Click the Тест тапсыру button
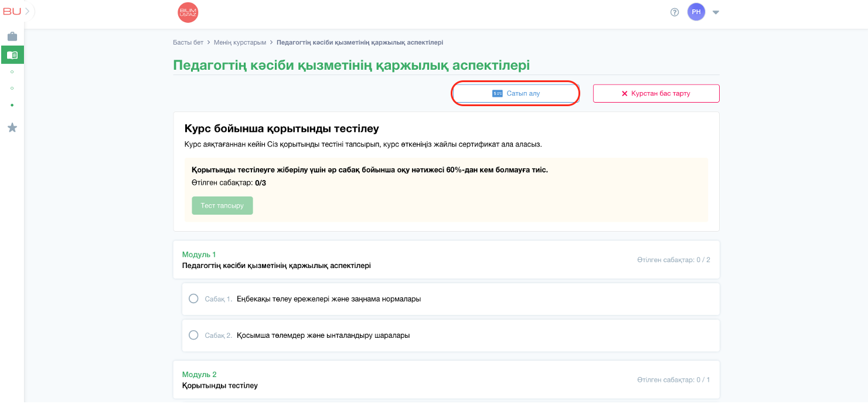868x407 pixels. pos(222,206)
